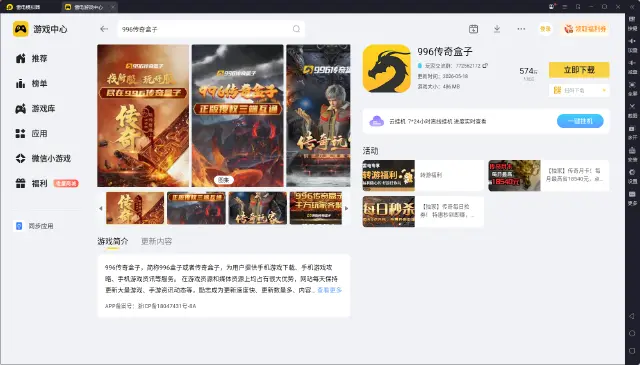
Task: Click the 登录 login button
Action: 545,29
